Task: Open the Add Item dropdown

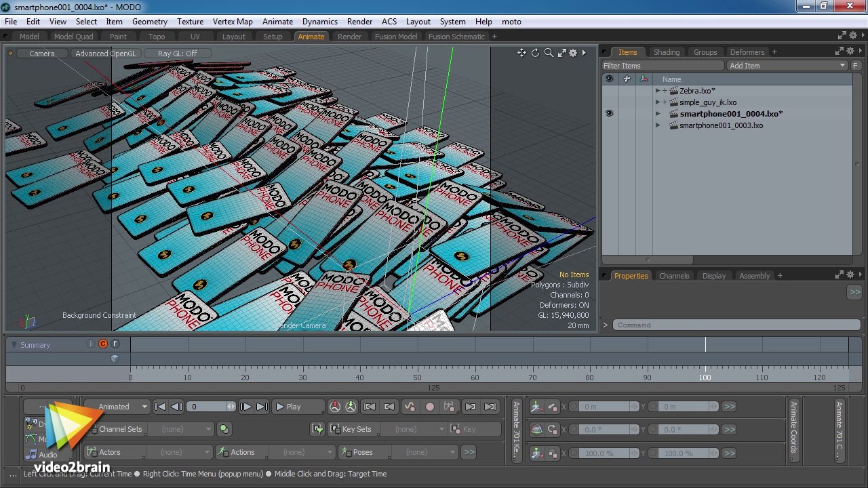Action: coord(788,66)
